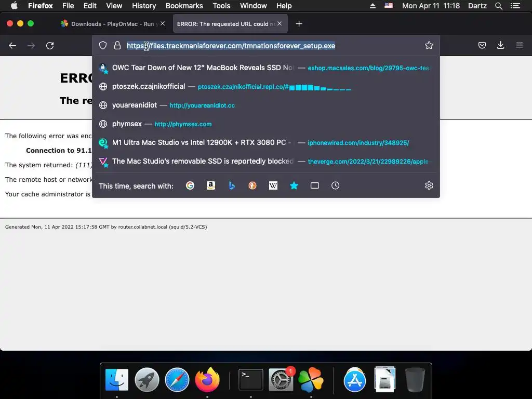This screenshot has width=532, height=399.
Task: Open the Edit menu
Action: [90, 6]
